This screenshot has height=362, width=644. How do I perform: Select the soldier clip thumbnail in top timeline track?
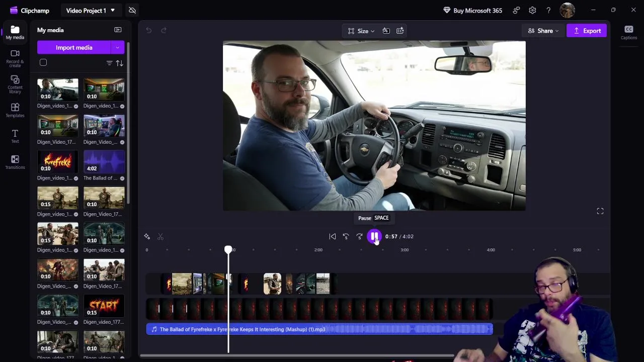point(272,284)
